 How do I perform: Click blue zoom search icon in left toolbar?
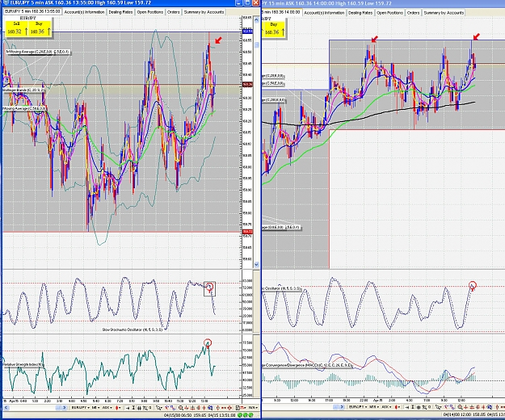pos(210,408)
